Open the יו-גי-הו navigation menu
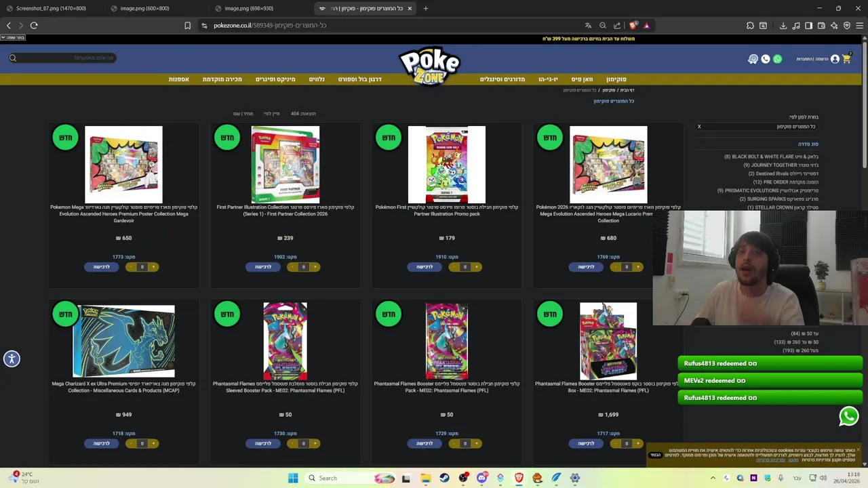This screenshot has width=868, height=488. pyautogui.click(x=548, y=79)
